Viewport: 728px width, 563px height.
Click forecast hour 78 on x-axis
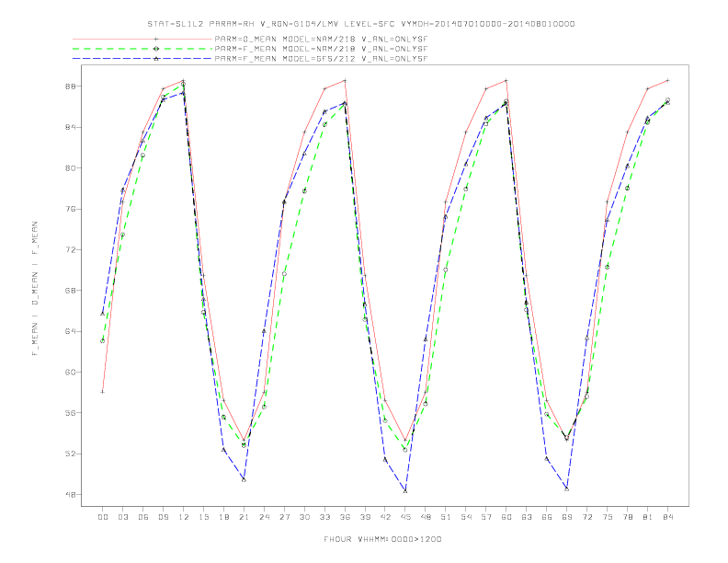click(x=628, y=517)
